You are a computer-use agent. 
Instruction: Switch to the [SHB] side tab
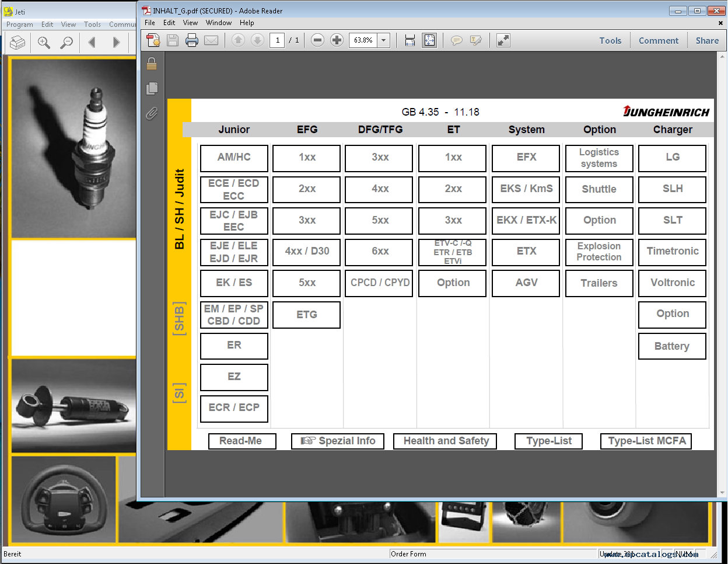click(179, 318)
